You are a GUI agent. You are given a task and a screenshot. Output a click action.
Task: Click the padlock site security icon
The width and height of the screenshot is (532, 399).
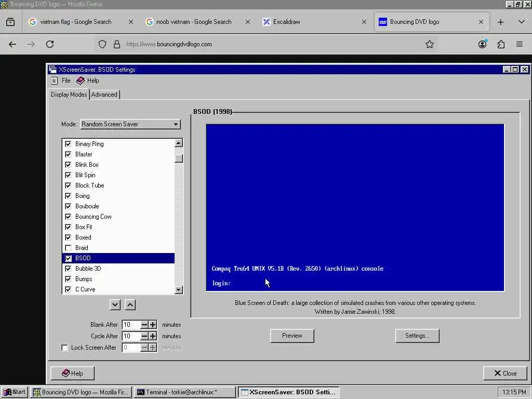[x=117, y=44]
